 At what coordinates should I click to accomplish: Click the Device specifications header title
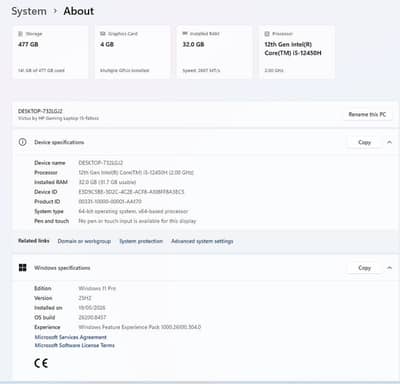point(59,142)
